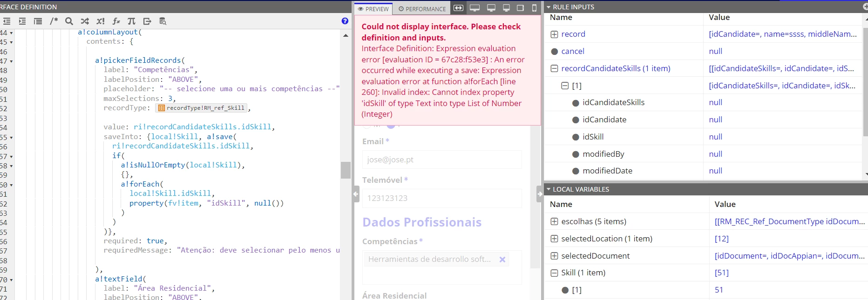Collapse the RULE INPUTS section header
This screenshot has height=300, width=868.
point(549,7)
